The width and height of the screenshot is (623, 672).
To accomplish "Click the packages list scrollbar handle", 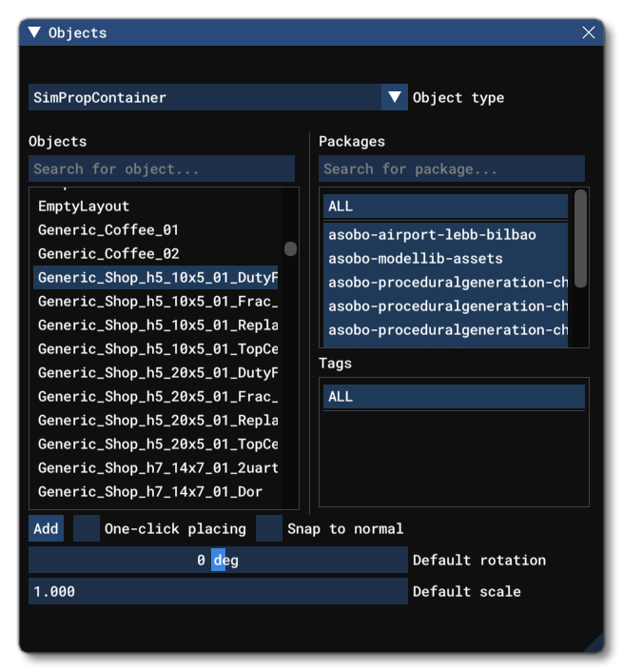I will click(x=580, y=238).
